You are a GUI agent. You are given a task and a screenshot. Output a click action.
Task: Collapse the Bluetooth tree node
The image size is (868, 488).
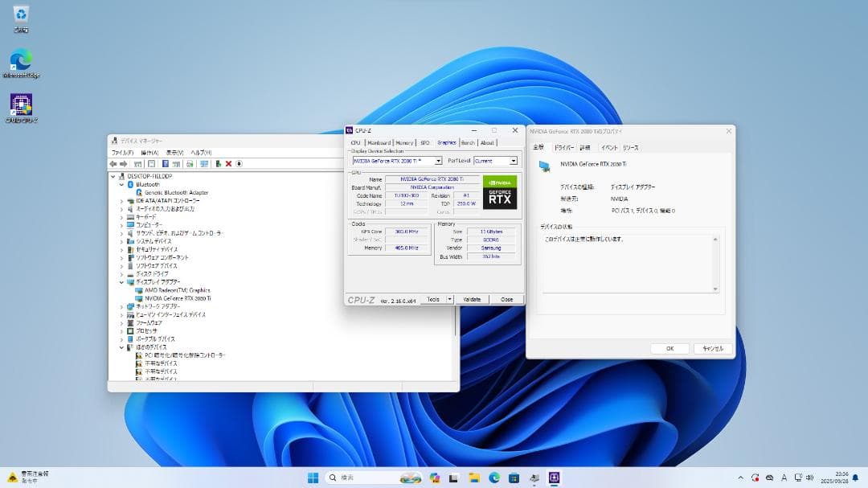pyautogui.click(x=122, y=184)
